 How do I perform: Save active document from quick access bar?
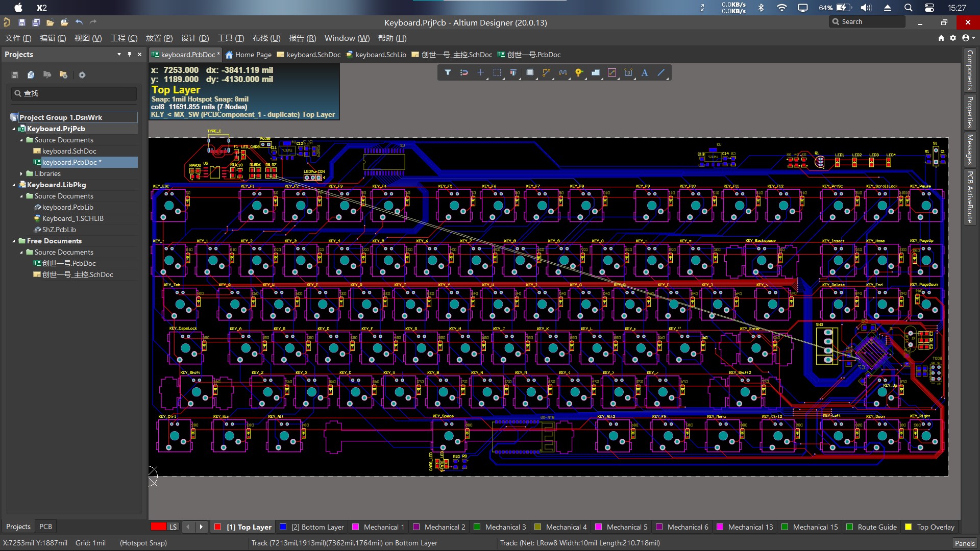coord(21,22)
